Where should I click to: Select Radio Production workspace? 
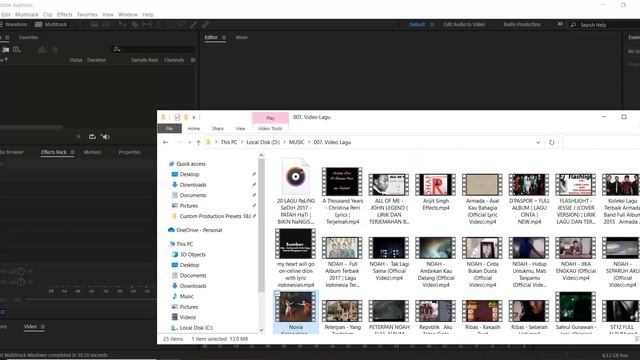(522, 24)
